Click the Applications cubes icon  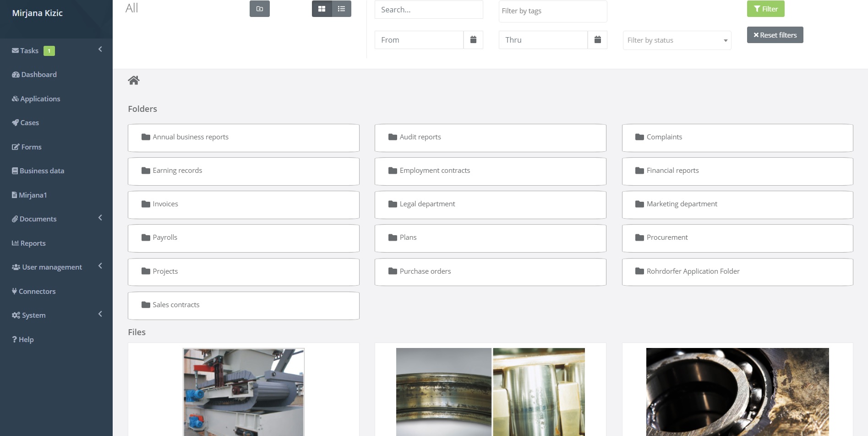[15, 99]
